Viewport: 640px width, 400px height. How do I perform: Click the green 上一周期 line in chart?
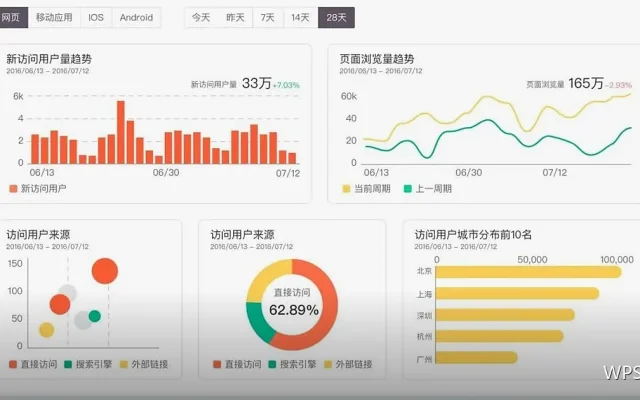click(x=486, y=121)
